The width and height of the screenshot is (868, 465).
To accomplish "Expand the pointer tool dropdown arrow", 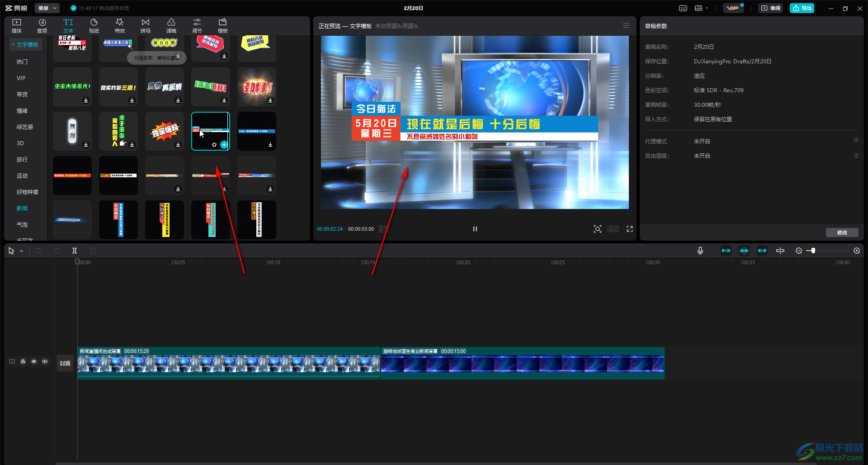I will coord(21,251).
